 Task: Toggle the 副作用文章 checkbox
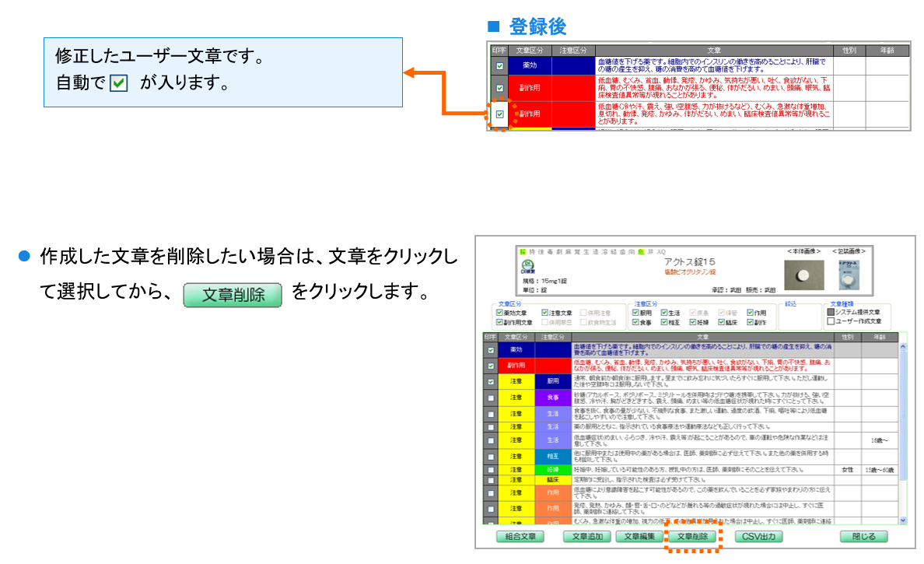(499, 321)
